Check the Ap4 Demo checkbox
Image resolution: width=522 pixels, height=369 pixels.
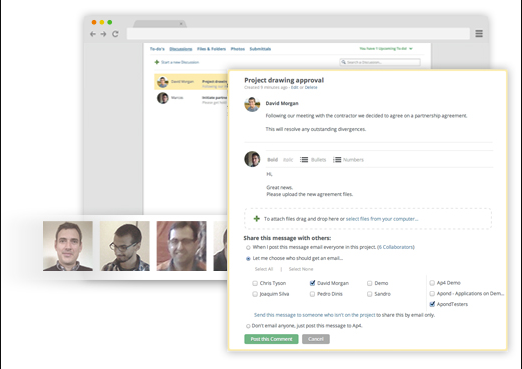432,283
